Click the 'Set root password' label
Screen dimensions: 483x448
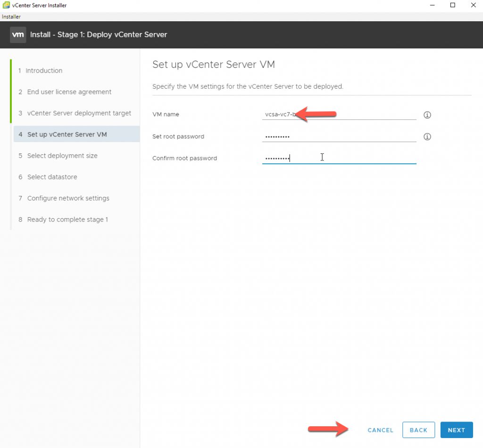tap(178, 136)
